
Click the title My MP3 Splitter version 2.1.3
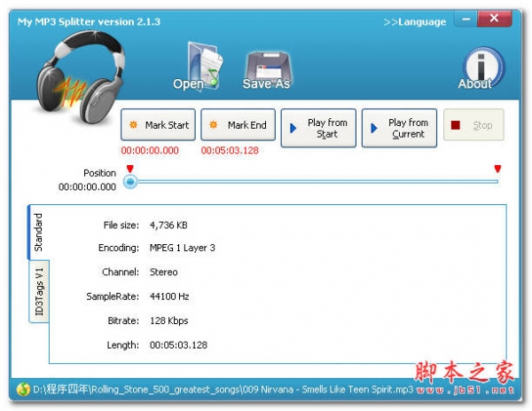click(89, 22)
